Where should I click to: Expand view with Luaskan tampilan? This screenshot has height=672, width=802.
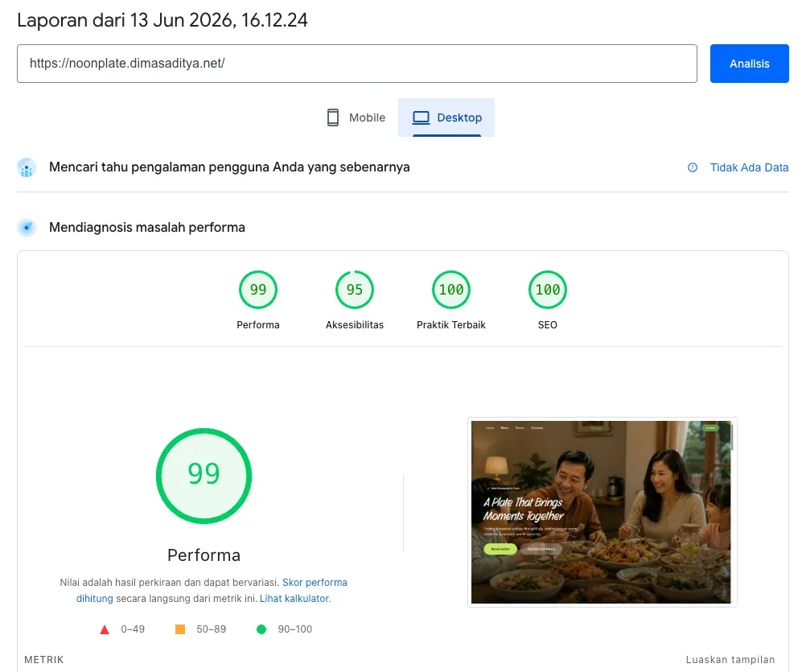click(730, 660)
